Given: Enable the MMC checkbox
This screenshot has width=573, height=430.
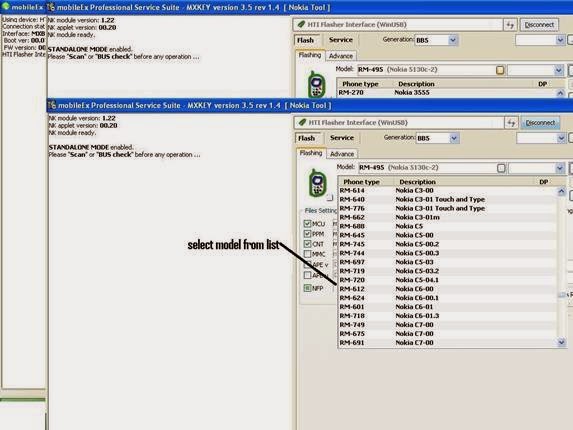Looking at the screenshot, I should (307, 254).
